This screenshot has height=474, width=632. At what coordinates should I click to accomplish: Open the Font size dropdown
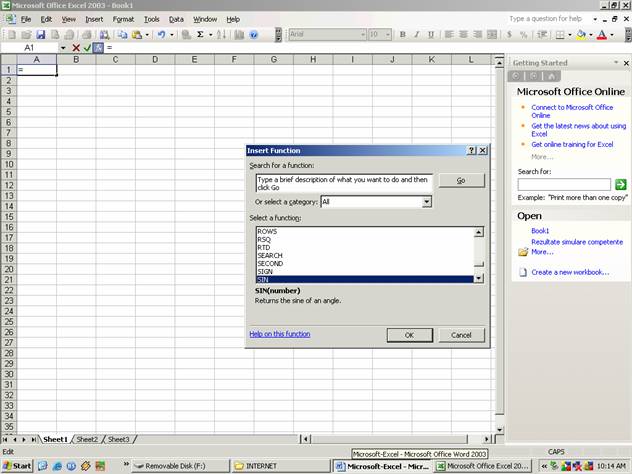point(388,35)
